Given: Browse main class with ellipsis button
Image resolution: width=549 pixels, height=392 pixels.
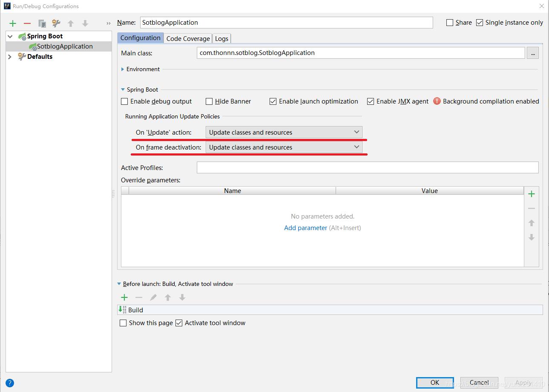Looking at the screenshot, I should coord(532,53).
